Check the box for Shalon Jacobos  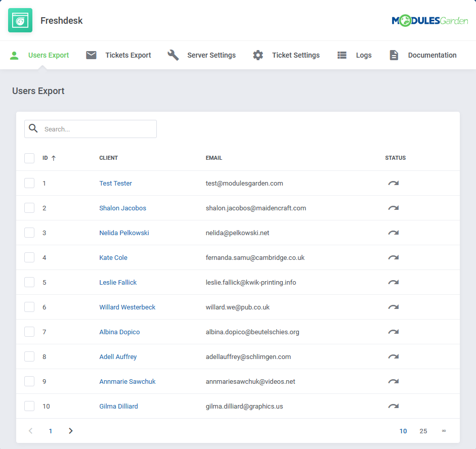pyautogui.click(x=29, y=208)
